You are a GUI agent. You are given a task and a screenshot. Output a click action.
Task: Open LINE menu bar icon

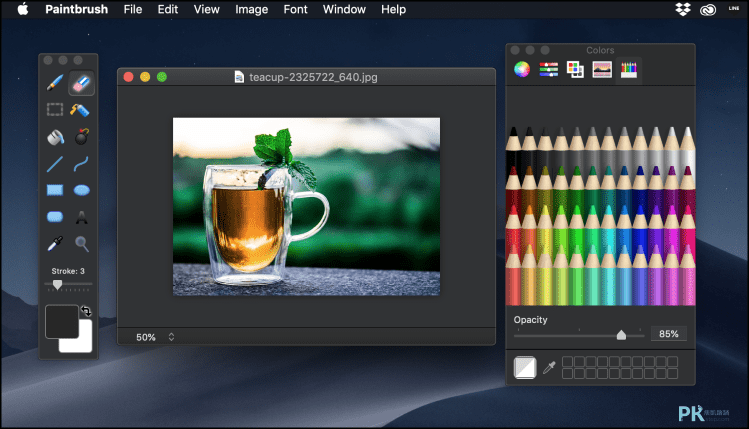(734, 8)
